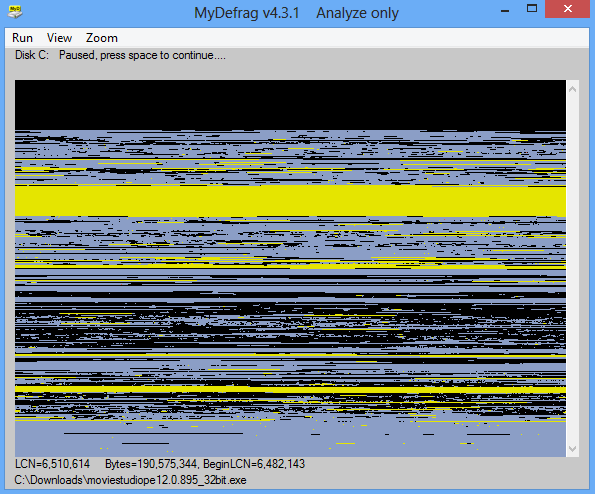Click the 'Disk C:' label

(x=32, y=55)
